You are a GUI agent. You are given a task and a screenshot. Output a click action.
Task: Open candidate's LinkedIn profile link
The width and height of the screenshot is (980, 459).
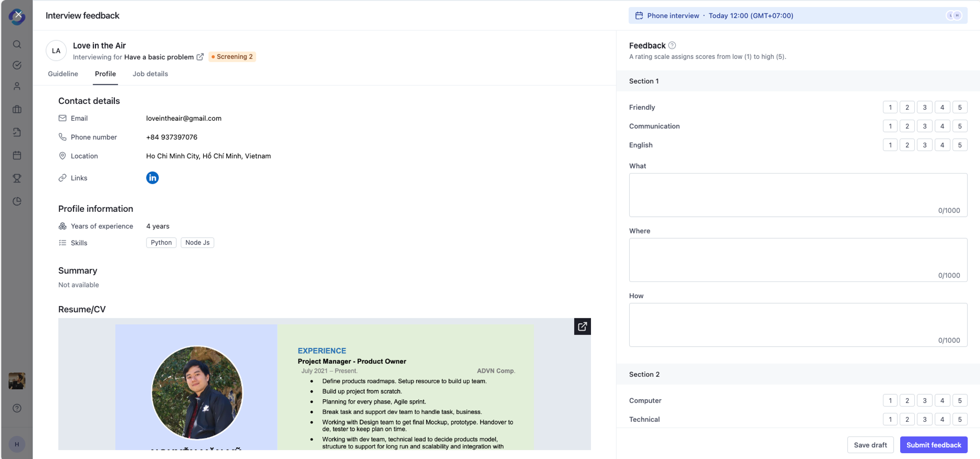[152, 178]
